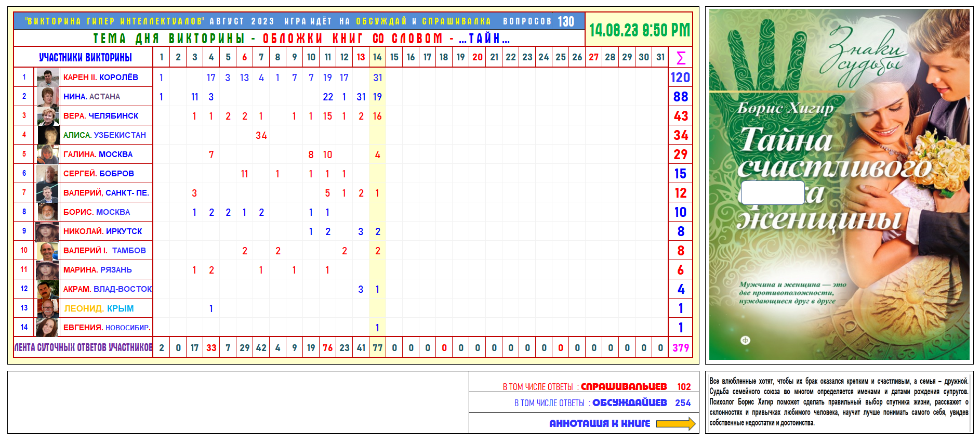Click Vera's total score 43
The height and width of the screenshot is (440, 980).
tap(681, 116)
